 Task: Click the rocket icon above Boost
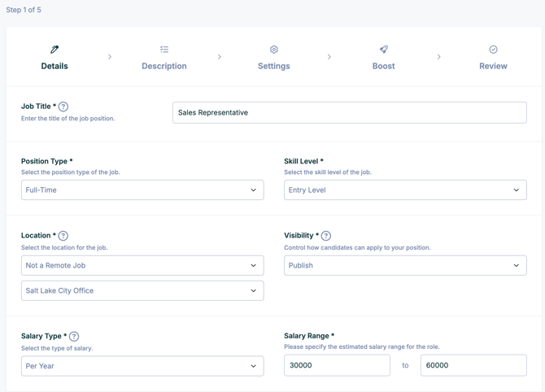click(x=384, y=50)
